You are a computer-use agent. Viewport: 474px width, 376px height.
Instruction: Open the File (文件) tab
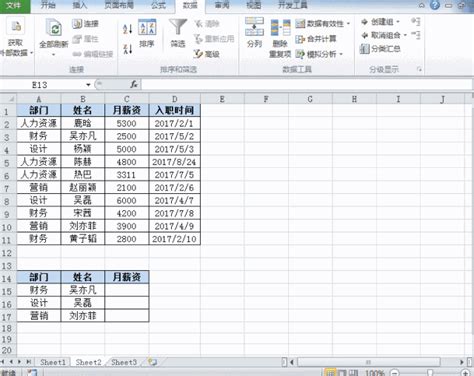click(14, 5)
